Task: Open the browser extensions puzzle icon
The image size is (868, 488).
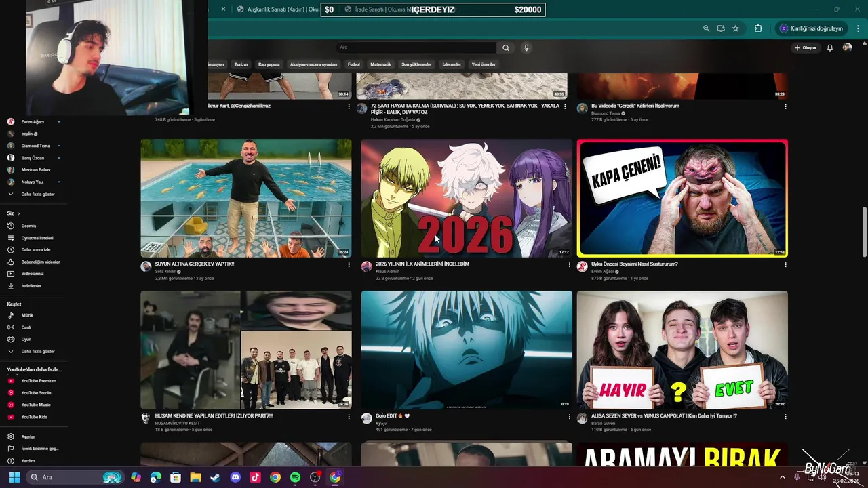Action: [758, 28]
